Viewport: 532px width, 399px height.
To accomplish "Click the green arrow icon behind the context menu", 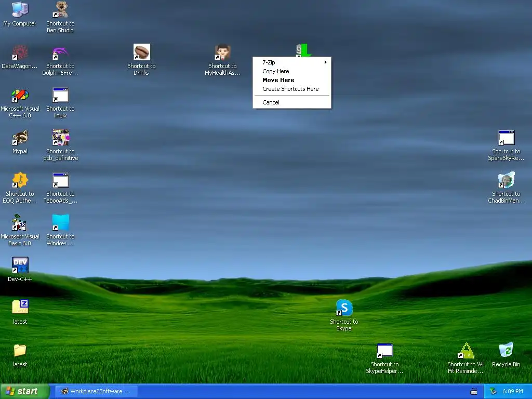I will (x=303, y=50).
